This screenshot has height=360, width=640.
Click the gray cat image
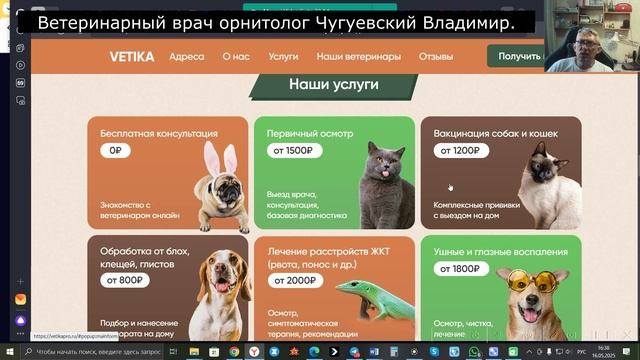(x=387, y=185)
